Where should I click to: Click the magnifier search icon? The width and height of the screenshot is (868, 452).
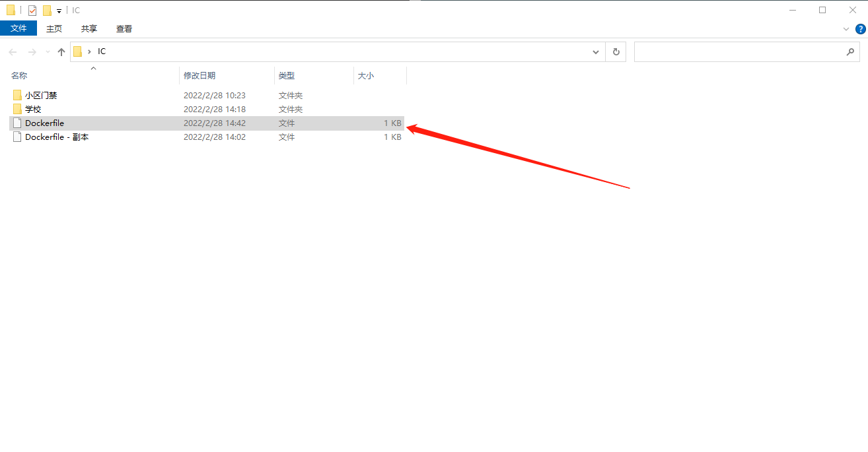[x=850, y=52]
